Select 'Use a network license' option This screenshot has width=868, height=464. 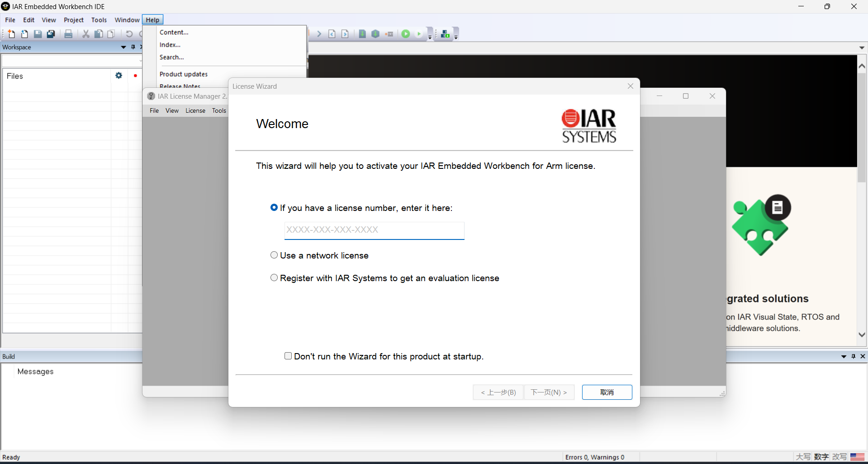(274, 255)
